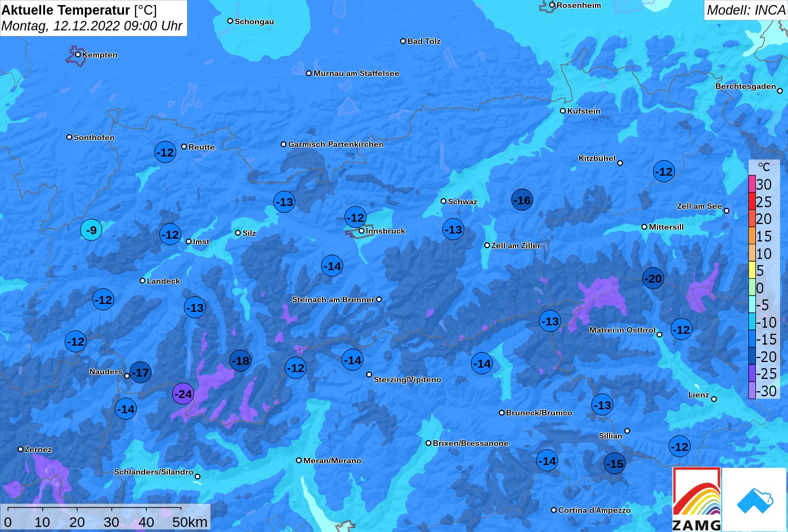Select the purple -25°C legend swatch

pos(752,373)
